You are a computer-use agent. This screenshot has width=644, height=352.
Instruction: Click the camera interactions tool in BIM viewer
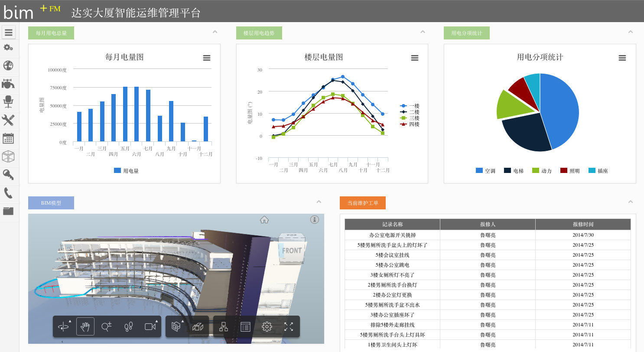pos(150,327)
